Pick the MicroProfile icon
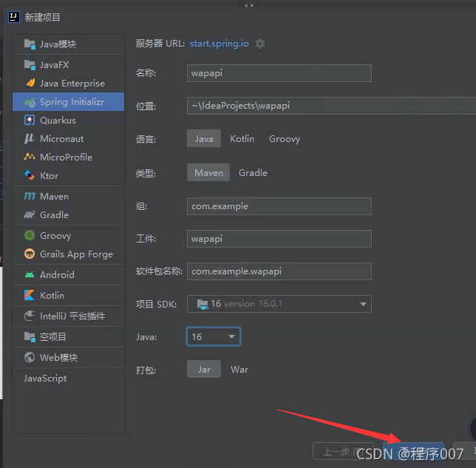The height and width of the screenshot is (468, 476). point(30,157)
